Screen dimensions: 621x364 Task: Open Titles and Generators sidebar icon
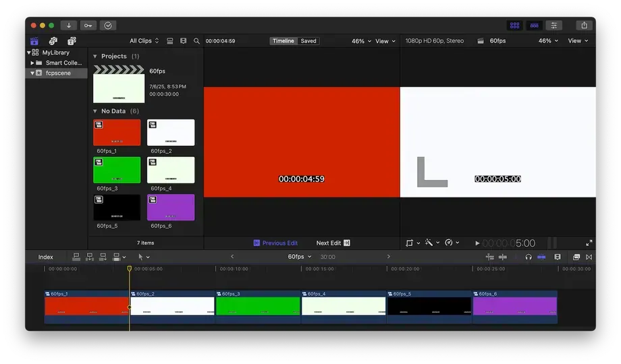tap(72, 40)
